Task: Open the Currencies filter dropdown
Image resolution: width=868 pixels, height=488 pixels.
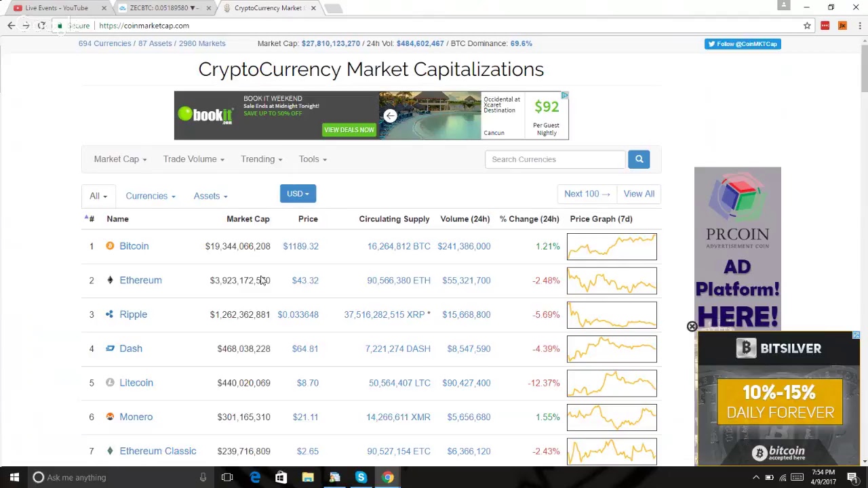Action: click(150, 196)
